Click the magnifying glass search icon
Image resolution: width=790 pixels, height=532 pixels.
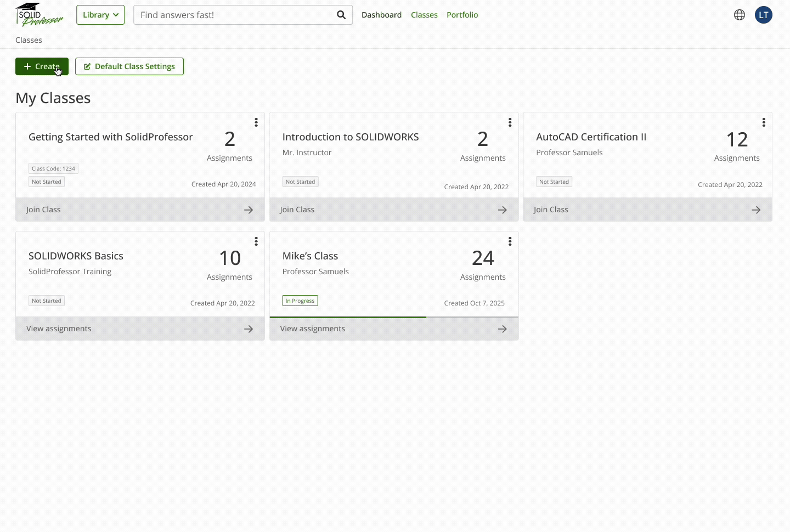point(341,15)
